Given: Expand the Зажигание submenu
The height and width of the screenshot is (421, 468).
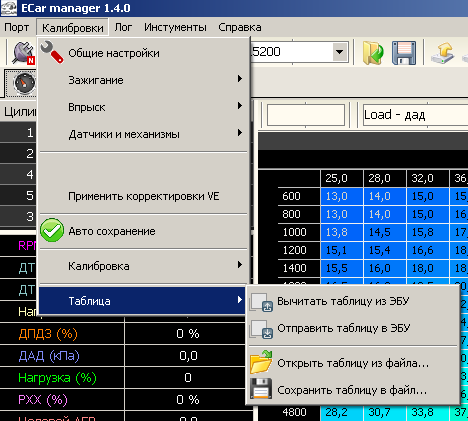Looking at the screenshot, I should click(144, 80).
